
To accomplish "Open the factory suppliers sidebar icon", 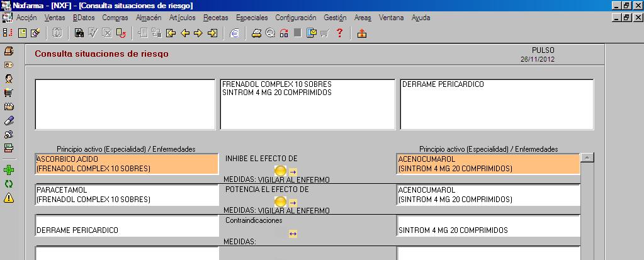I will pos(9,106).
